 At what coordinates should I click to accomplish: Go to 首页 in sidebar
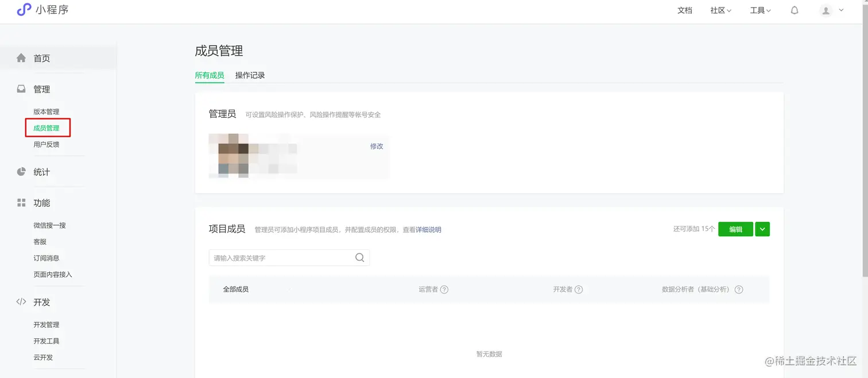point(42,58)
